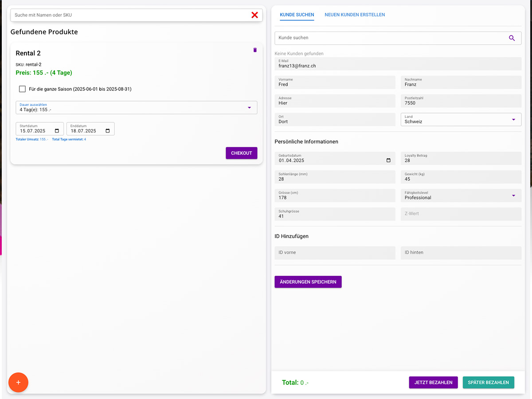Click the 'ID vorne' input field
This screenshot has height=399, width=532.
[x=335, y=253]
